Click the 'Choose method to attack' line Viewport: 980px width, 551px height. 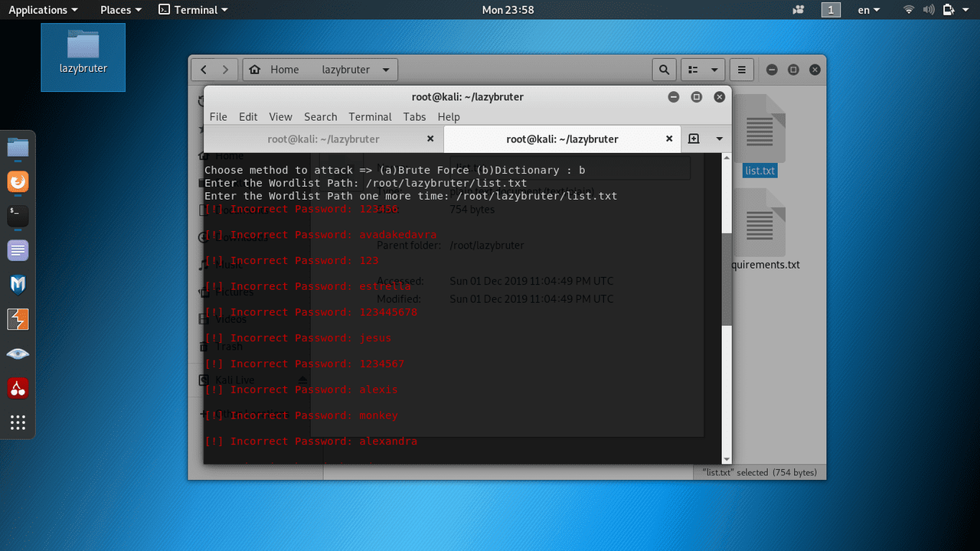click(394, 170)
